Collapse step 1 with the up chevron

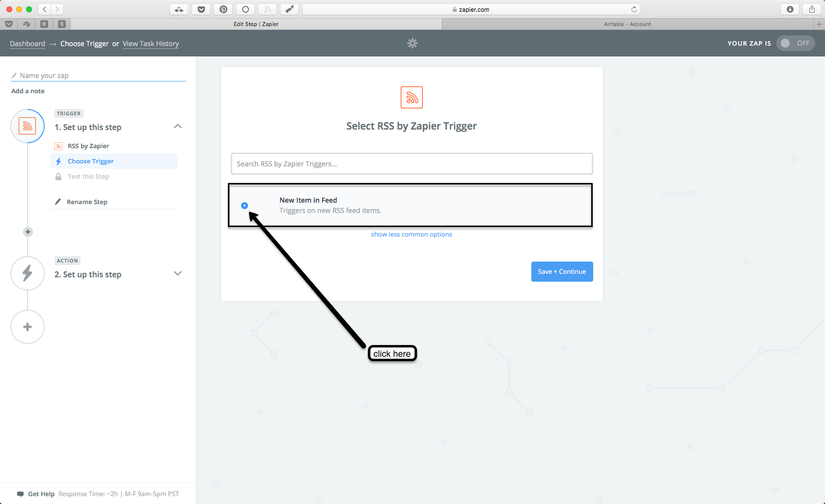tap(178, 127)
